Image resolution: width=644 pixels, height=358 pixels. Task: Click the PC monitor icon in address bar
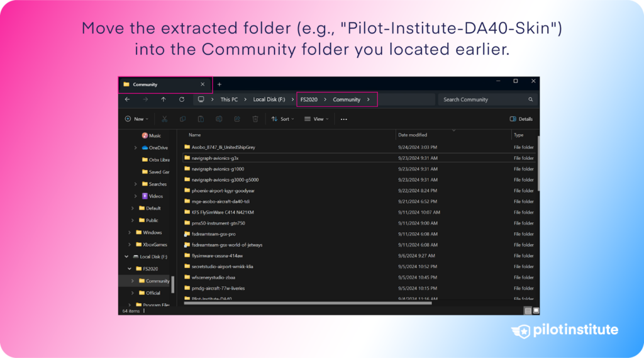201,99
